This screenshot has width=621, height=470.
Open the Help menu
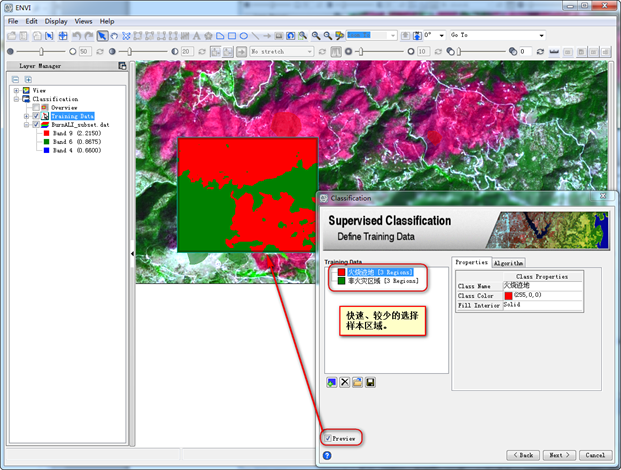pos(107,21)
